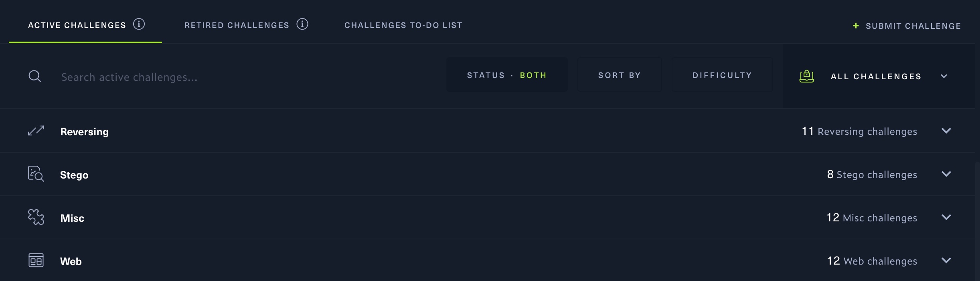Click the Active Challenges info icon
This screenshot has height=281, width=980.
tap(139, 24)
